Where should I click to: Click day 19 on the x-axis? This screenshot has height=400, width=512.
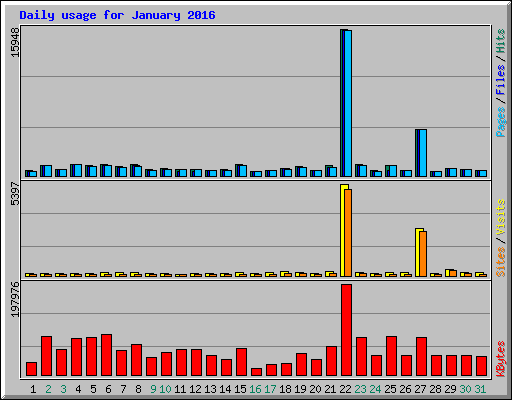[x=300, y=389]
